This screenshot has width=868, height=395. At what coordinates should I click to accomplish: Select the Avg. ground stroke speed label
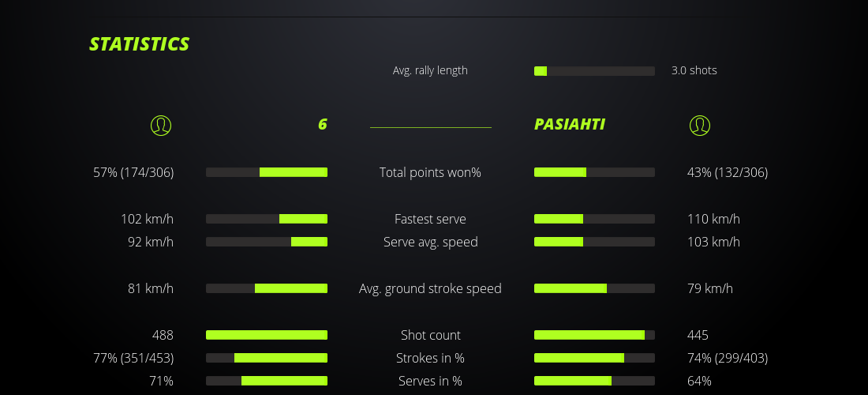(430, 288)
